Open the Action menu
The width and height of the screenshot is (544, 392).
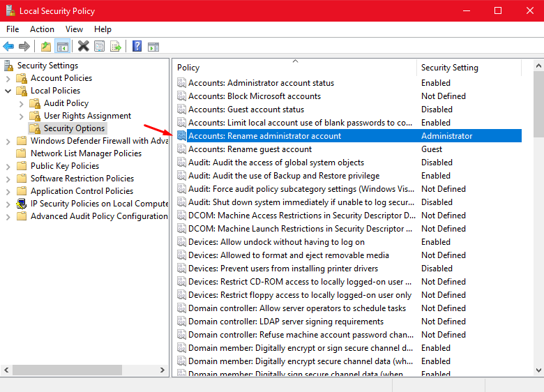(x=42, y=29)
